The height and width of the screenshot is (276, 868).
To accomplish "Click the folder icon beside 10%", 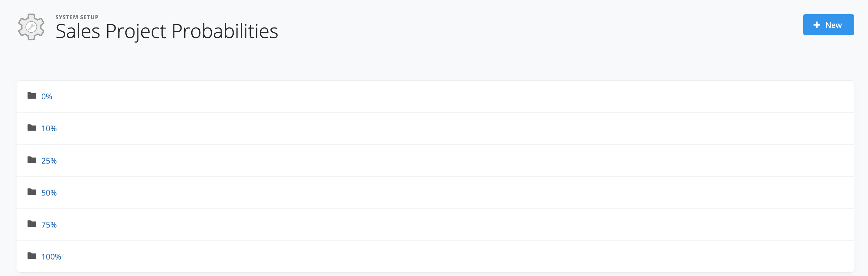I will tap(32, 128).
